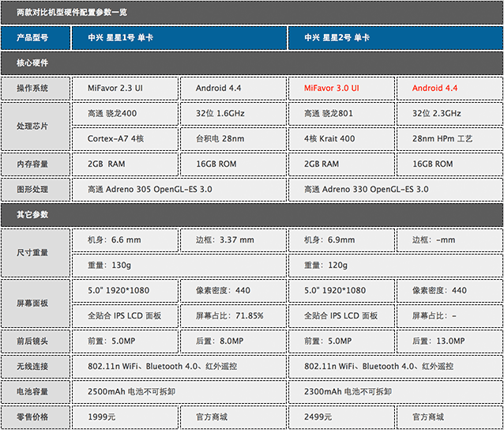The width and height of the screenshot is (504, 430).
Task: Click the 中兴 星星2号 单卡 column header
Action: 396,38
